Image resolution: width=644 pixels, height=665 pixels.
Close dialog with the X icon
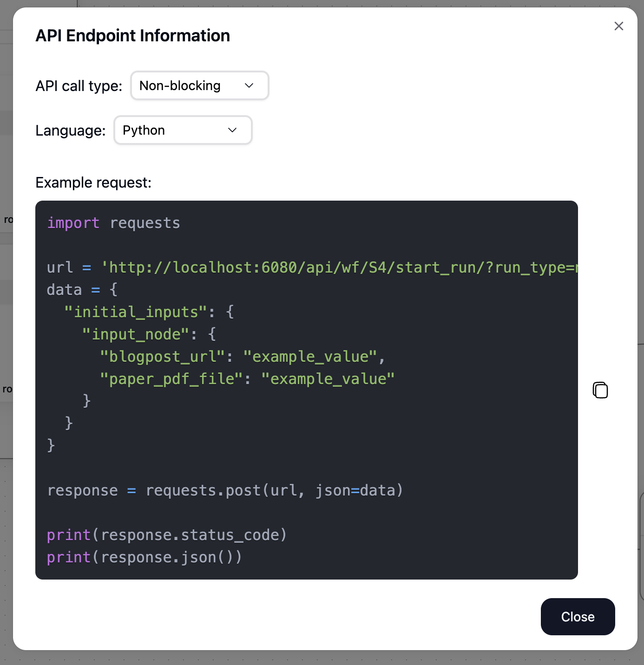pyautogui.click(x=618, y=26)
